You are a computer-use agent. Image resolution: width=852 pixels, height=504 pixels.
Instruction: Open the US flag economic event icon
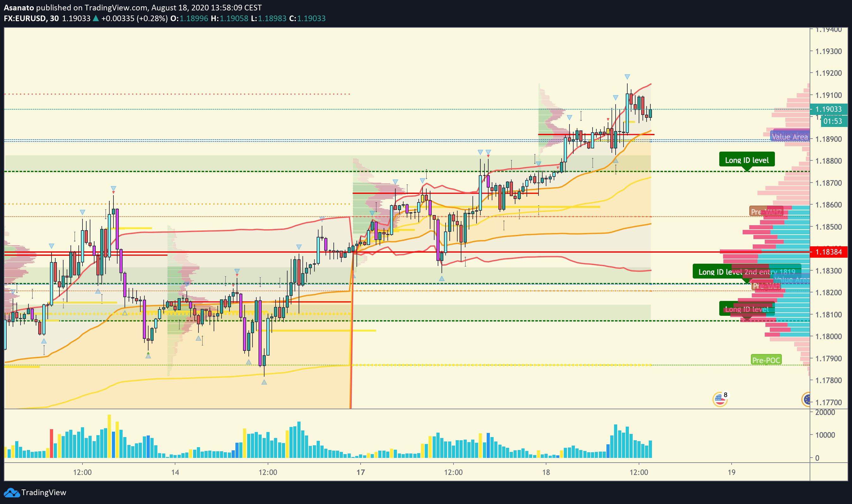[x=720, y=399]
